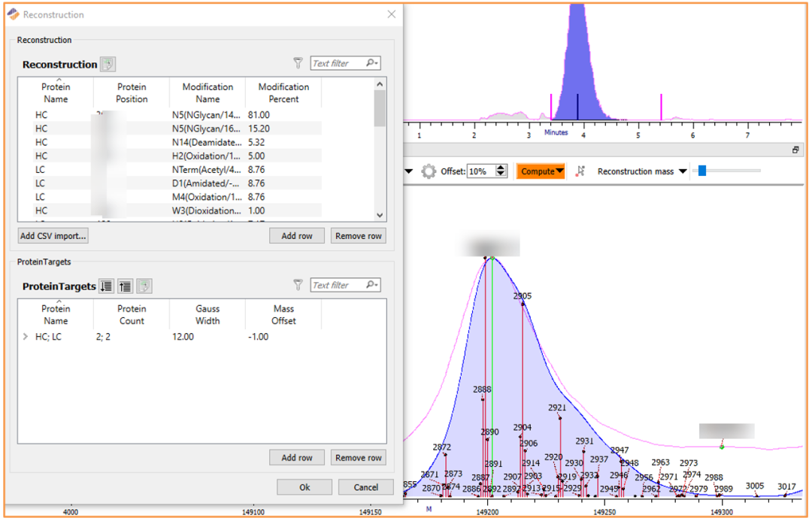812x521 pixels.
Task: Click Add row under ProteinTargets table
Action: click(297, 458)
